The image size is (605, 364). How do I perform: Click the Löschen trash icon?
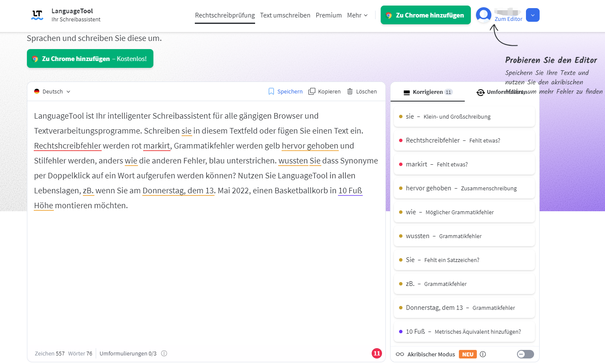tap(350, 91)
